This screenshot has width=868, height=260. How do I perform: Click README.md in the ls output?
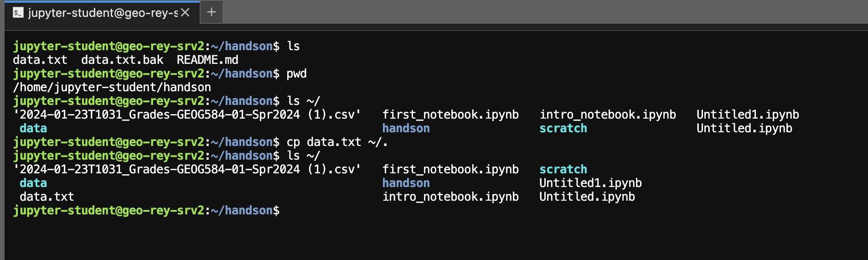tap(207, 60)
